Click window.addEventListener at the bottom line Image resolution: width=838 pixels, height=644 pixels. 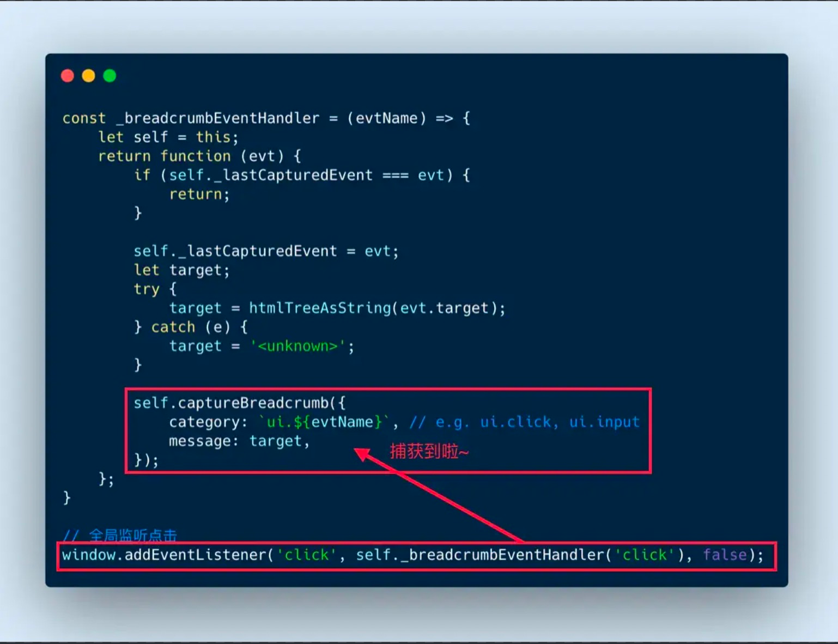[164, 555]
